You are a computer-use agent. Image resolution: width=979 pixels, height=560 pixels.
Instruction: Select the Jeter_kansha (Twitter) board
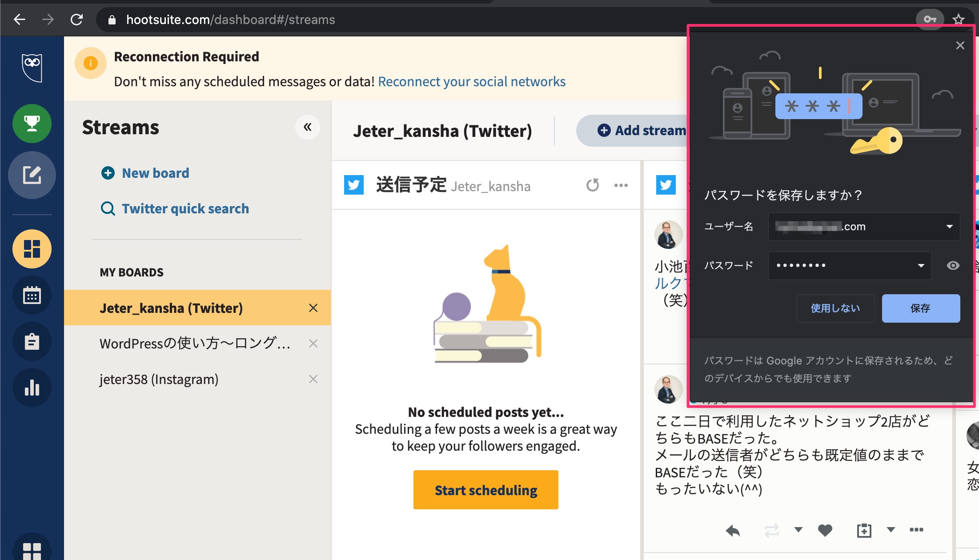(x=197, y=308)
